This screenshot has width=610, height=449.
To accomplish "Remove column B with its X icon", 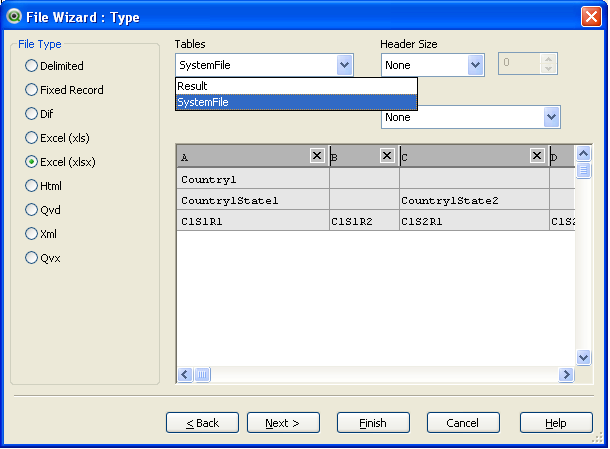I will pos(387,156).
